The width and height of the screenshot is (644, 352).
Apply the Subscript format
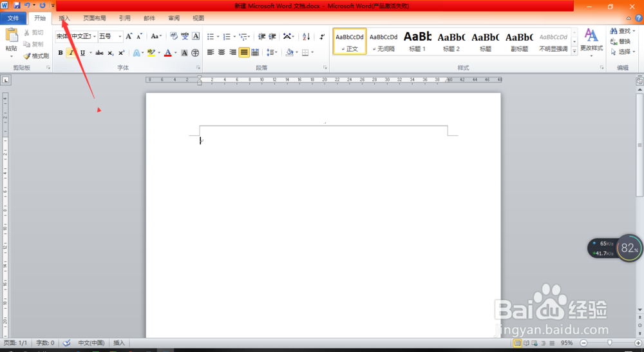111,53
